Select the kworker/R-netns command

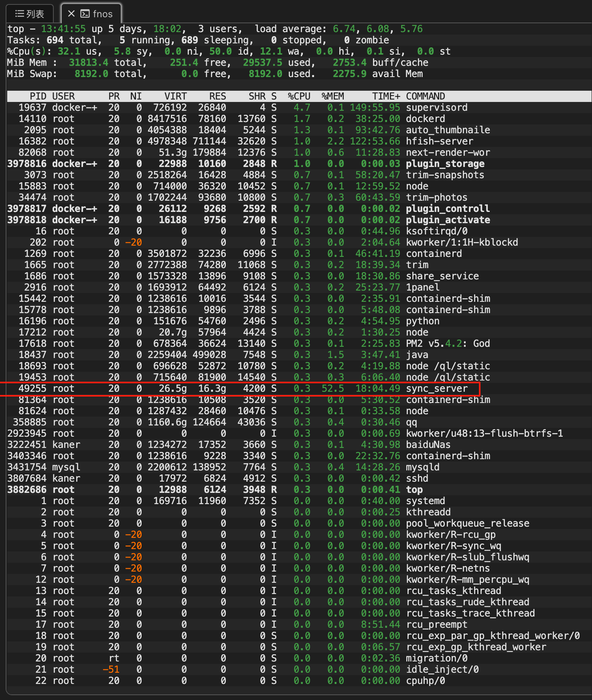pyautogui.click(x=448, y=568)
